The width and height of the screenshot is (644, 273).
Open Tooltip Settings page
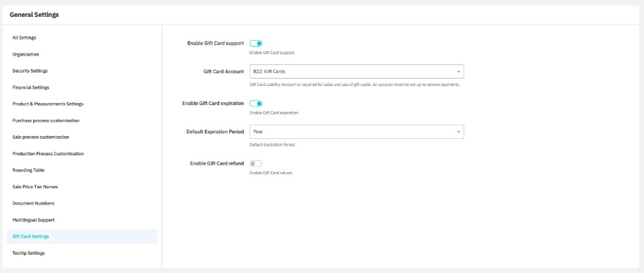tap(28, 253)
